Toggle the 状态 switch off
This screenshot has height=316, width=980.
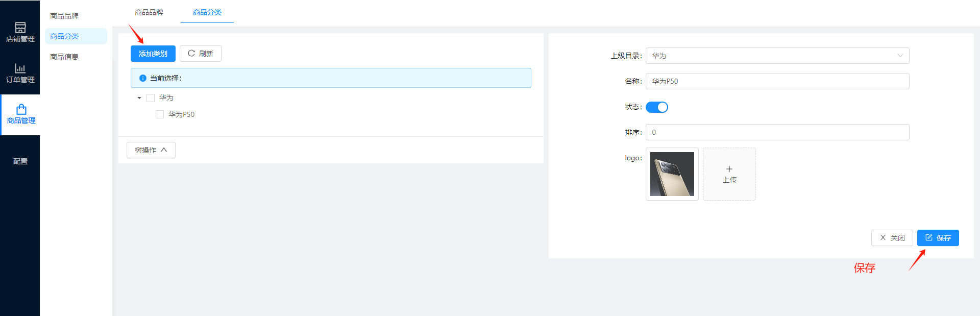[x=657, y=107]
